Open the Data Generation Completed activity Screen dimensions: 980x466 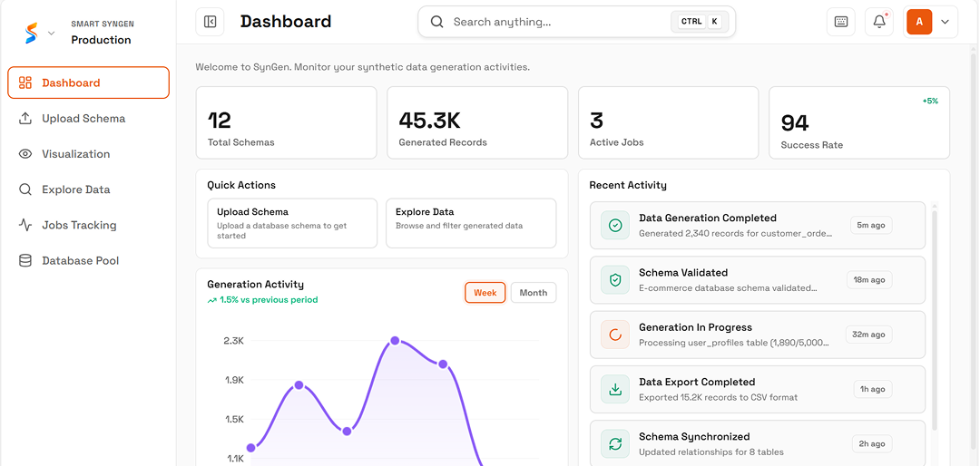tap(758, 225)
